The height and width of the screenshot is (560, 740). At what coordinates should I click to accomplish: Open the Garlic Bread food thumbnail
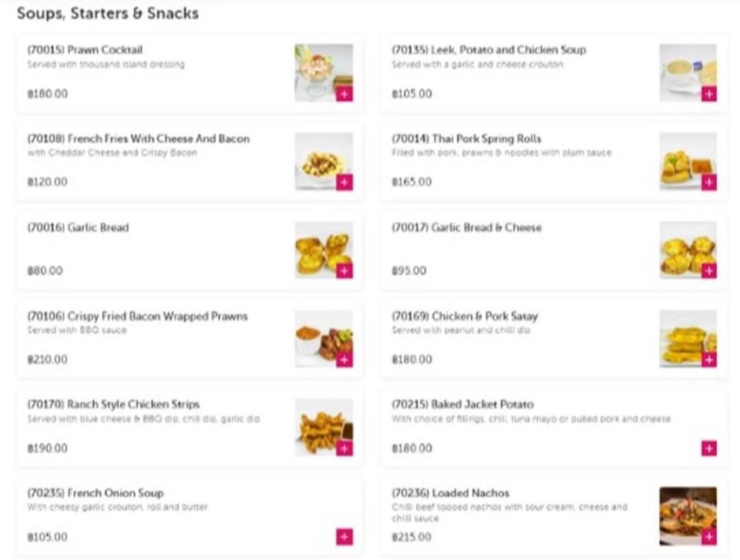tap(324, 250)
